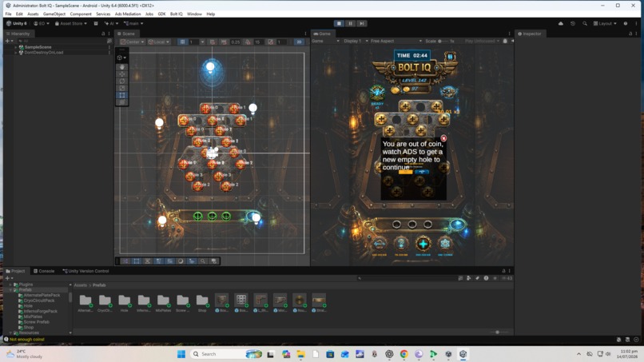Screen dimensions: 644x362
Task: Expand the Plugins folder in tree
Action: coord(10,284)
